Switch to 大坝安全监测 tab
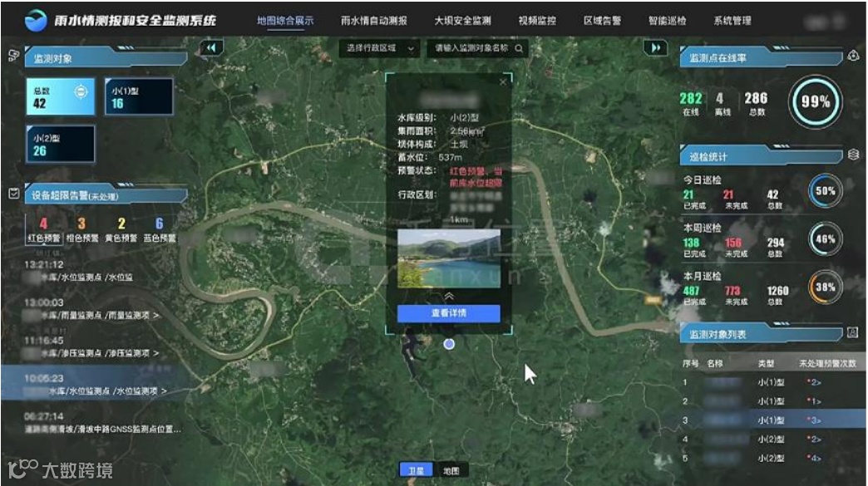The image size is (868, 486). pos(462,21)
